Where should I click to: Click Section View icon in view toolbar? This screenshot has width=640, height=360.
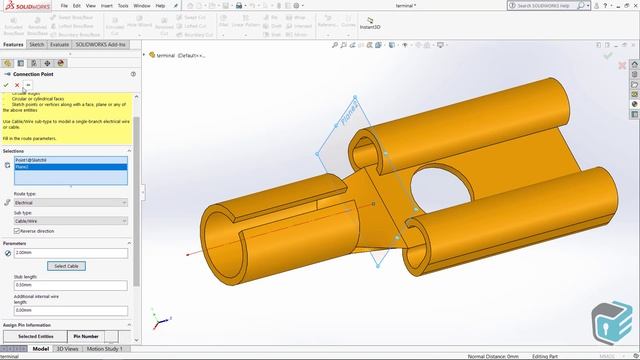[x=370, y=45]
